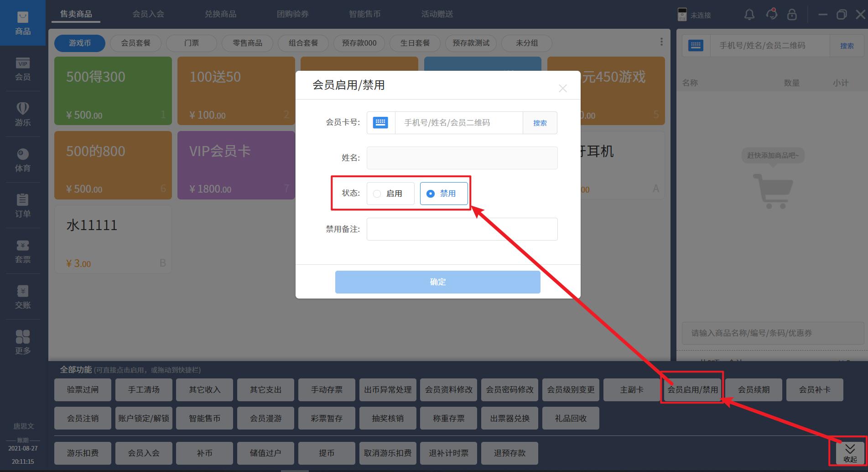The width and height of the screenshot is (868, 472).
Task: Open the 更多 sidebar section
Action: (23, 342)
